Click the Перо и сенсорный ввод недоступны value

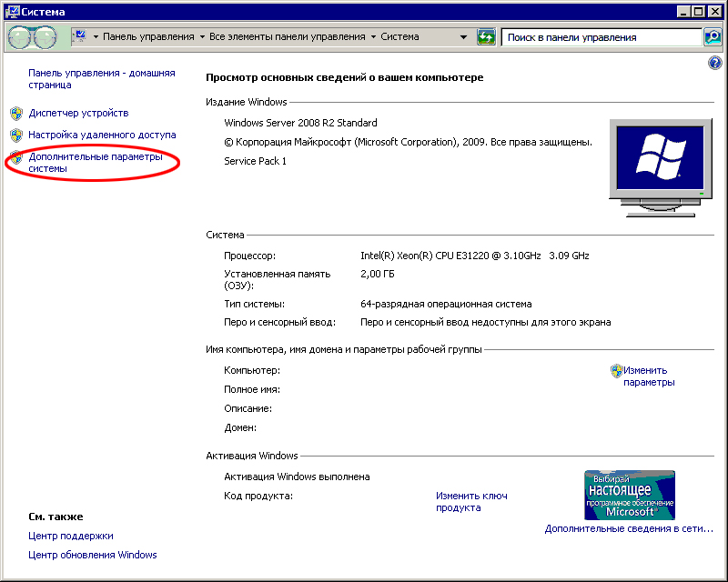(485, 323)
